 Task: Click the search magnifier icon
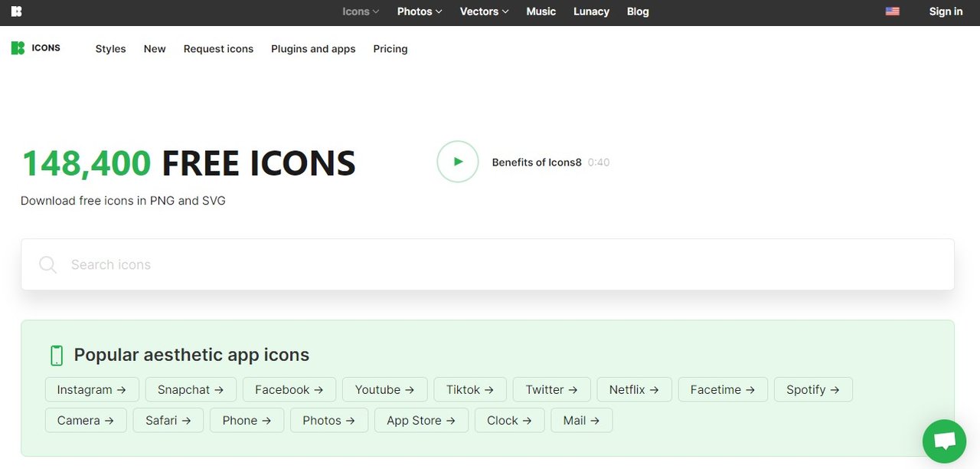tap(47, 264)
